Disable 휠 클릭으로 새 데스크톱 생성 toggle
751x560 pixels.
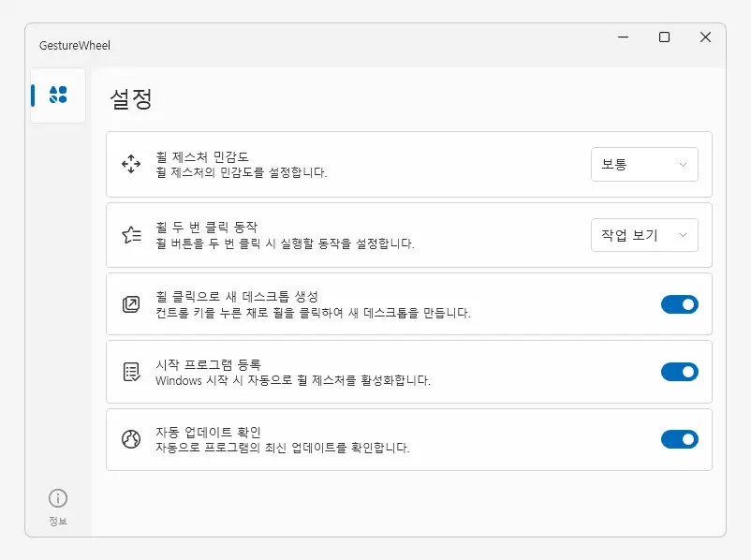tap(679, 303)
